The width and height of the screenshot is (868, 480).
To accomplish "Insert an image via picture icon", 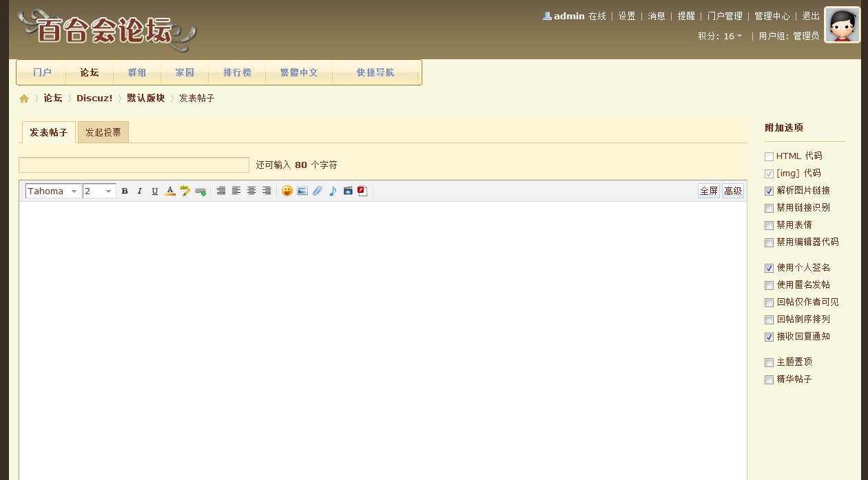I will coord(302,191).
